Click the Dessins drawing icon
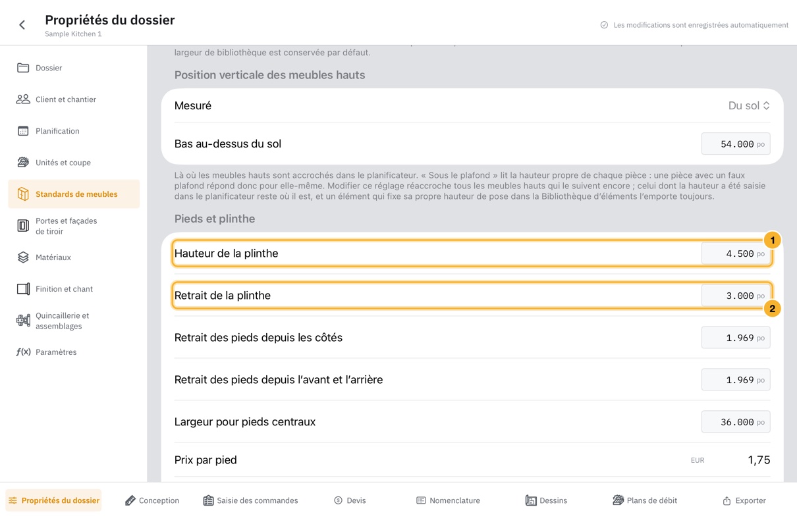Viewport: 797px width, 532px height. tap(530, 500)
